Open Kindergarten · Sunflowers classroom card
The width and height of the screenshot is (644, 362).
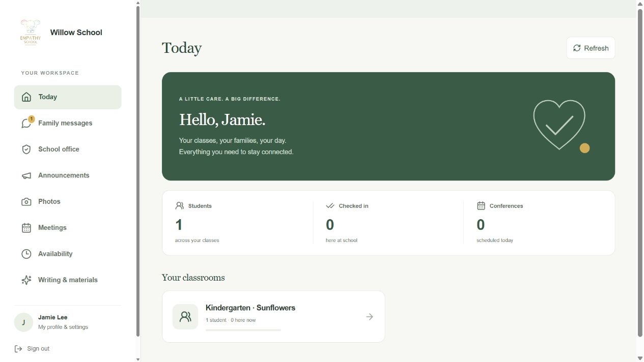pyautogui.click(x=273, y=317)
